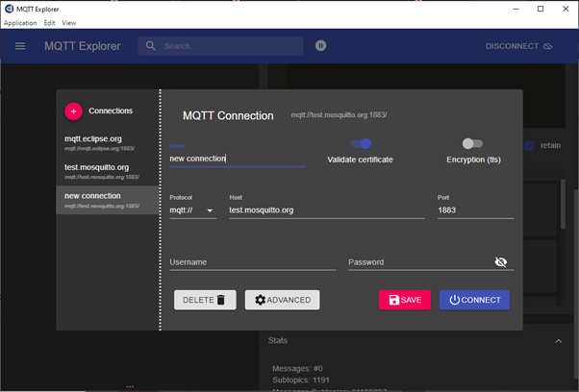This screenshot has width=579, height=392.
Task: Uncheck the retain checkbox
Action: [x=529, y=146]
